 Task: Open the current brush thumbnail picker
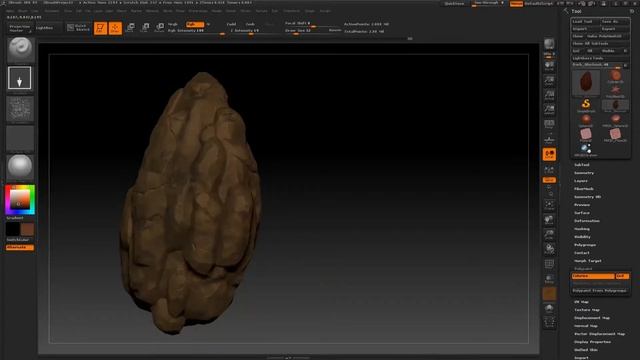coord(20,49)
